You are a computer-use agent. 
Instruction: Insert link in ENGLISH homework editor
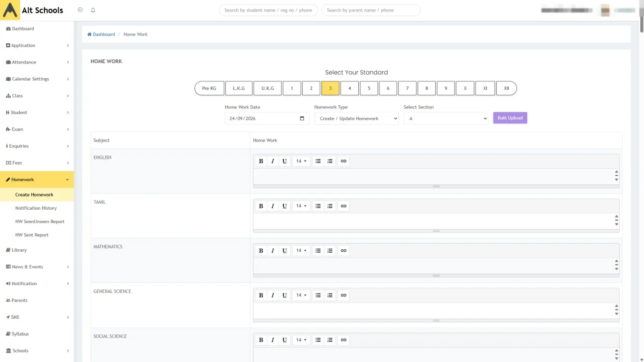[x=344, y=161]
